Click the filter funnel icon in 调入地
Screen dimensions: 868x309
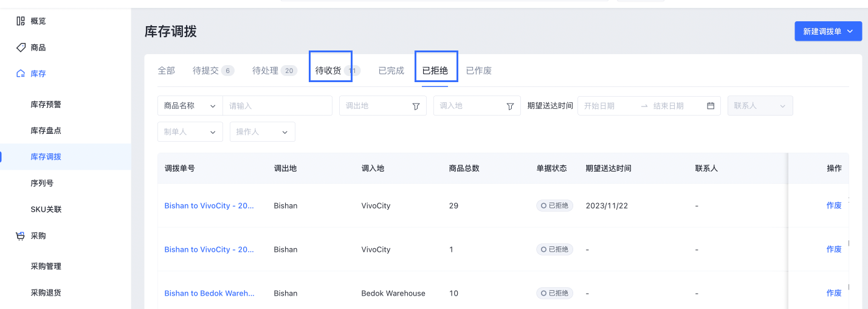[x=511, y=106]
